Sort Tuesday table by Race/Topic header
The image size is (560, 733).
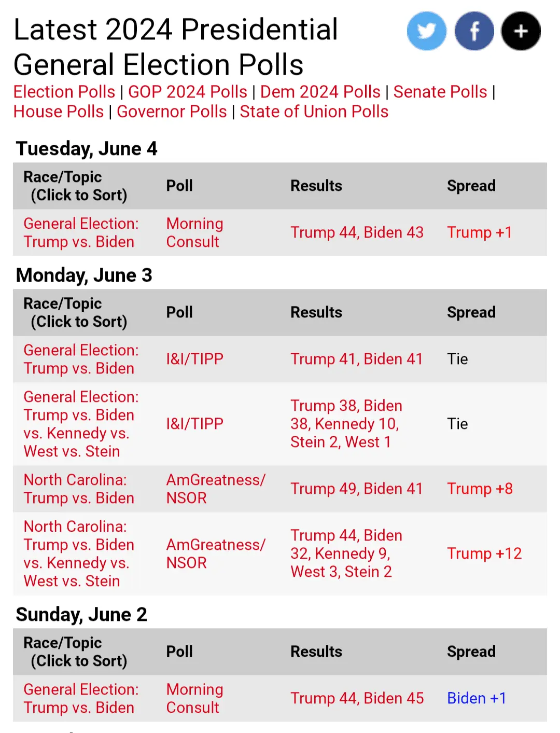[75, 186]
